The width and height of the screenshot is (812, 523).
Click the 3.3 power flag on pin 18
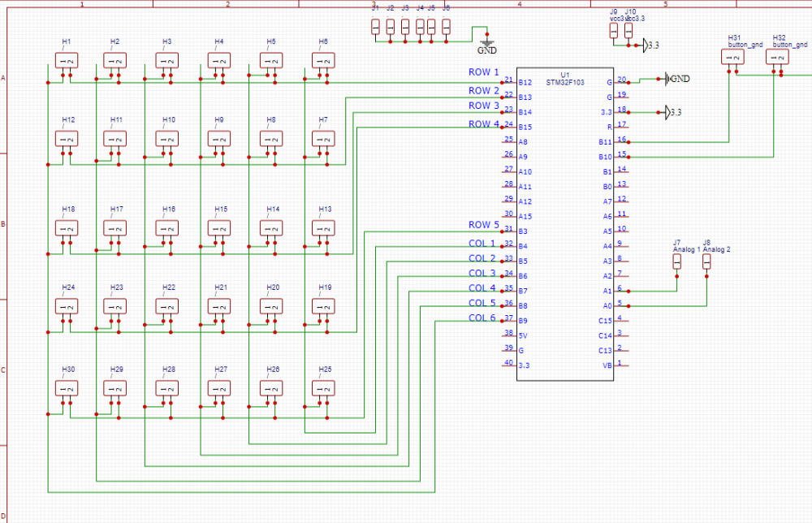(673, 112)
